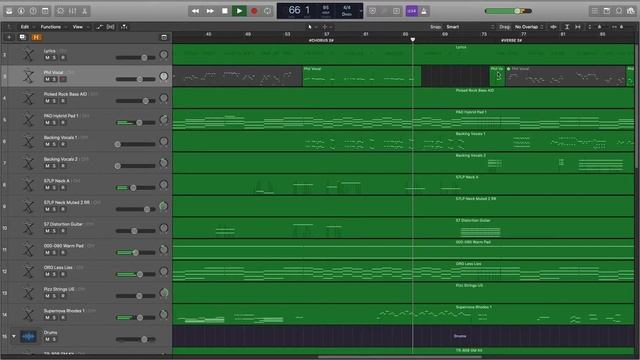This screenshot has height=360, width=640.
Task: Toggle Show Automation button
Action: tap(99, 27)
